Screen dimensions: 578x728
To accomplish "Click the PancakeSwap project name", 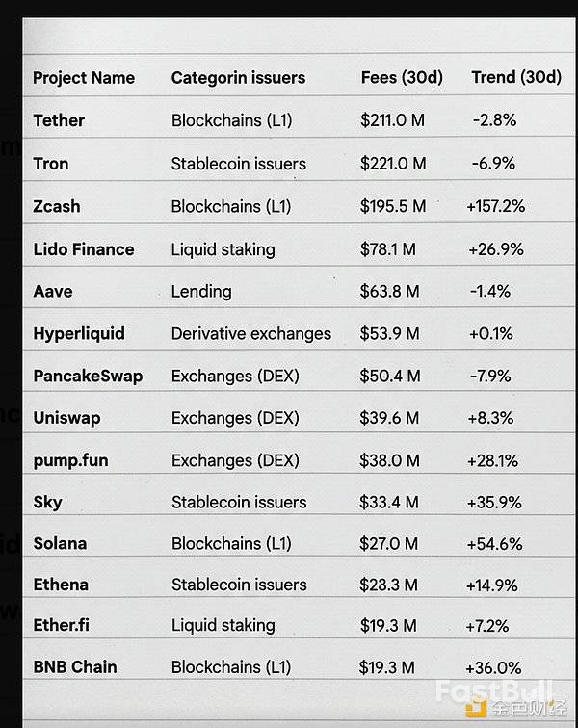I will tap(88, 376).
